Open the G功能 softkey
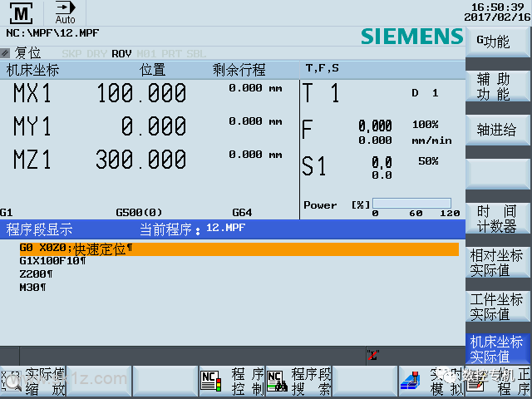This screenshot has height=399, width=532. [498, 42]
